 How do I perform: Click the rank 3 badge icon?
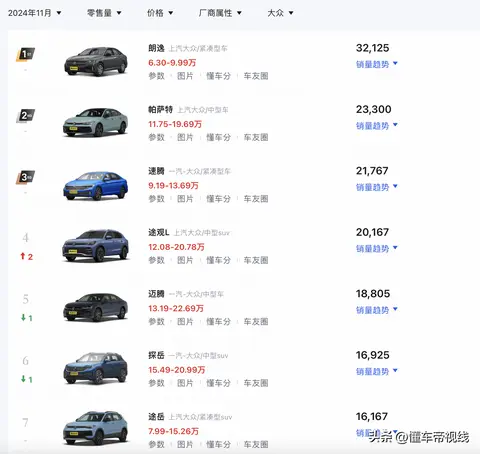26,177
